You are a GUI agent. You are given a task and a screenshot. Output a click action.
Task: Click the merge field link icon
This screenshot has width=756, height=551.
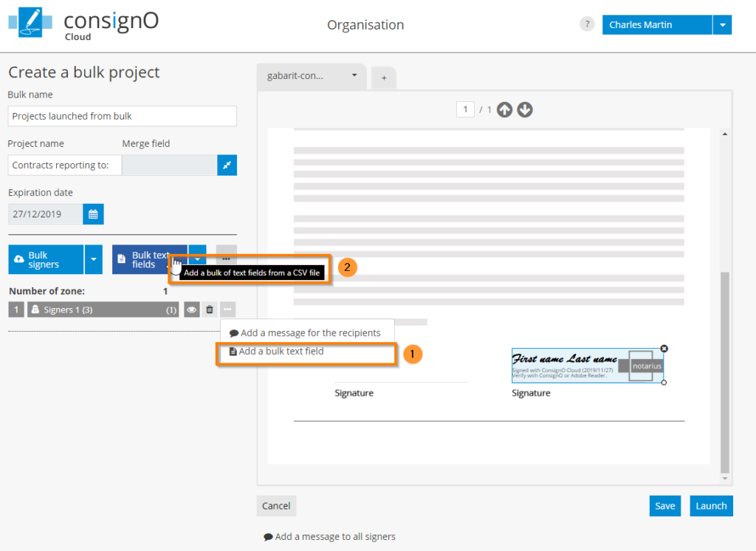(227, 165)
